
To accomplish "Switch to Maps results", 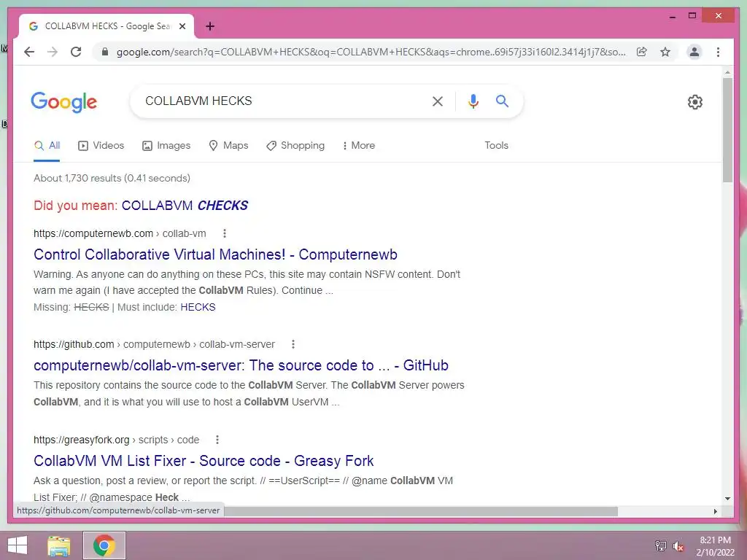I will [x=228, y=146].
